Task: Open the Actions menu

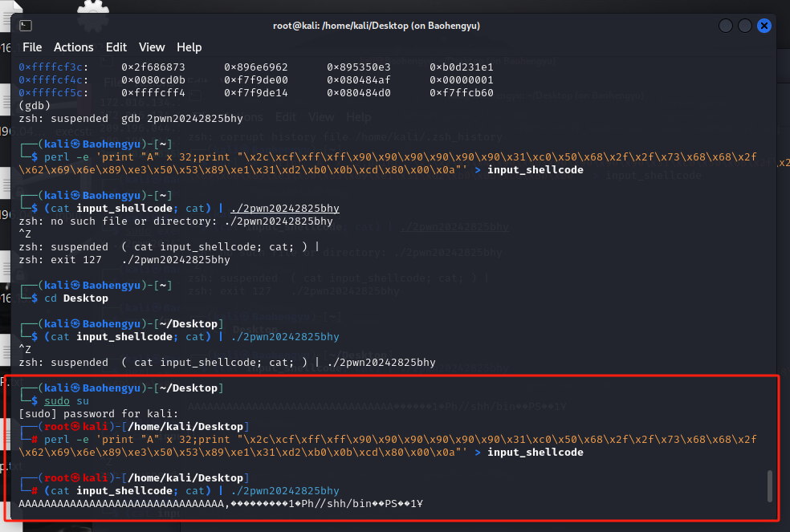Action: point(74,47)
